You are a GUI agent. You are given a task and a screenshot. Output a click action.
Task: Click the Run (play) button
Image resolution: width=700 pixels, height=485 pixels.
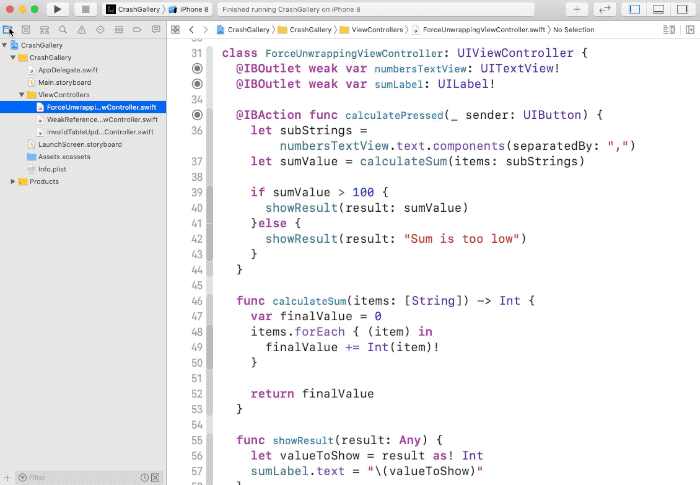(57, 9)
